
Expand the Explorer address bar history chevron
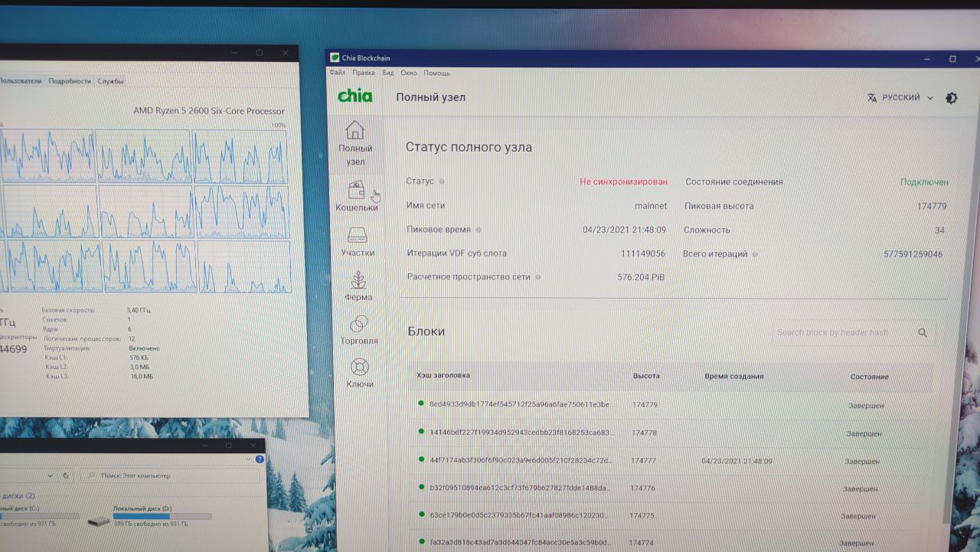[51, 475]
